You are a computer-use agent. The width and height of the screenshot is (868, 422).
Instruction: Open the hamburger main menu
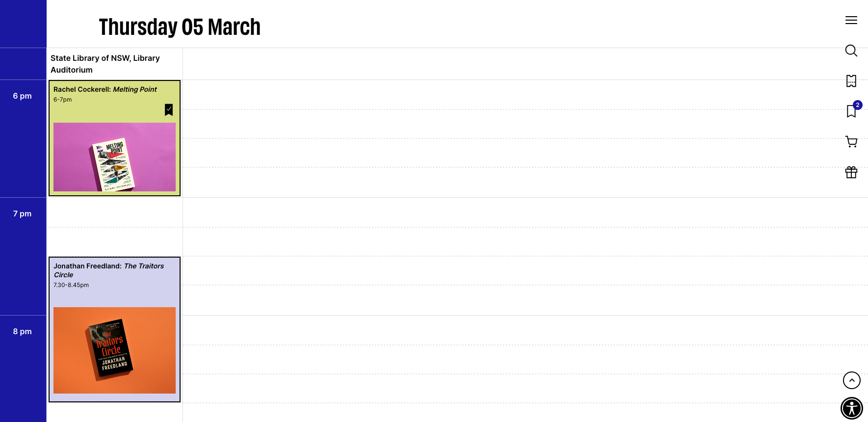click(851, 20)
